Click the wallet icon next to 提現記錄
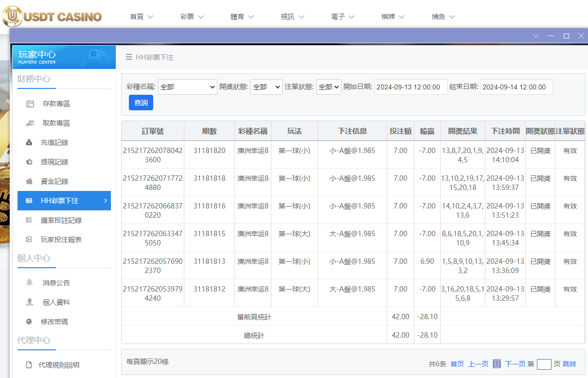The height and width of the screenshot is (378, 588). click(30, 161)
